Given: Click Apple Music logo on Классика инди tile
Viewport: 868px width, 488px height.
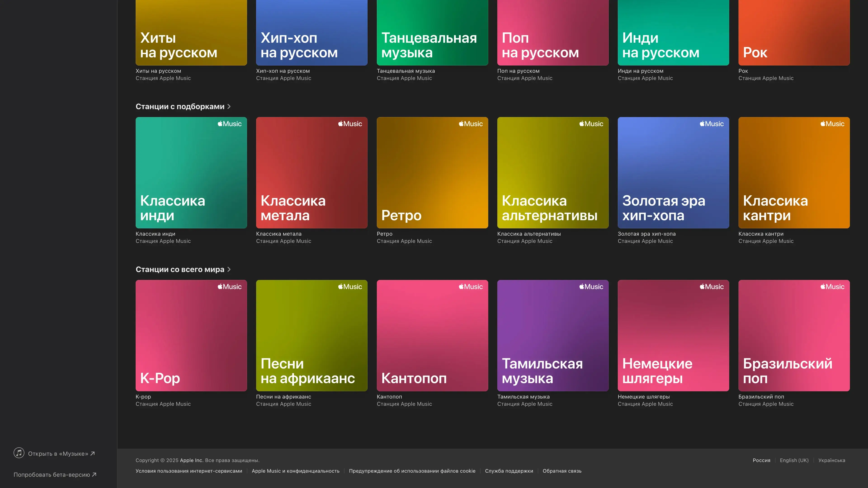Looking at the screenshot, I should (229, 124).
